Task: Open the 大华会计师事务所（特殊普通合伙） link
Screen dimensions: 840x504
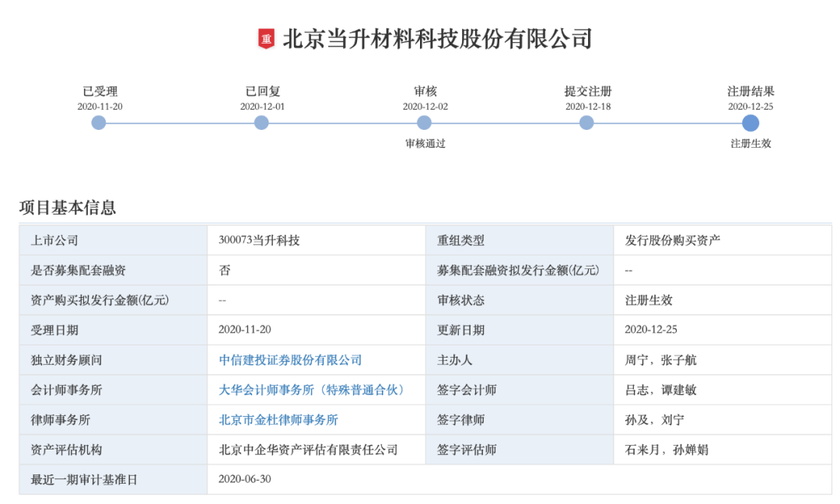Action: click(x=311, y=390)
